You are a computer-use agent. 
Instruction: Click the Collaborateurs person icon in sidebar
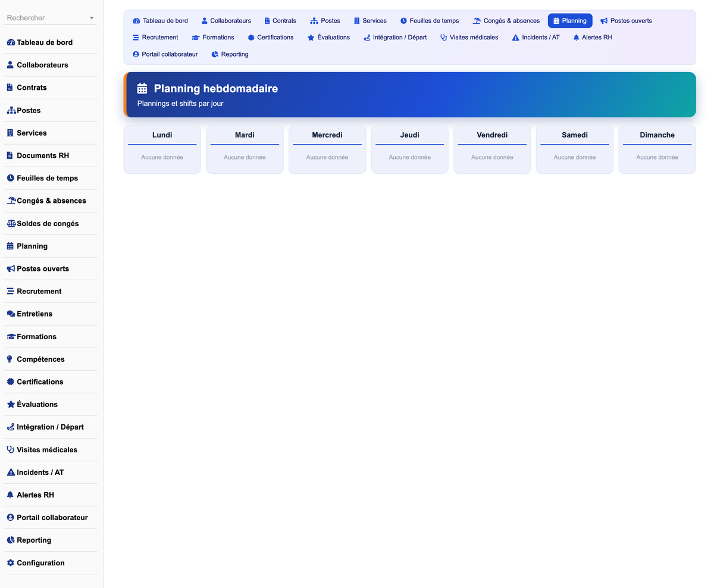10,65
